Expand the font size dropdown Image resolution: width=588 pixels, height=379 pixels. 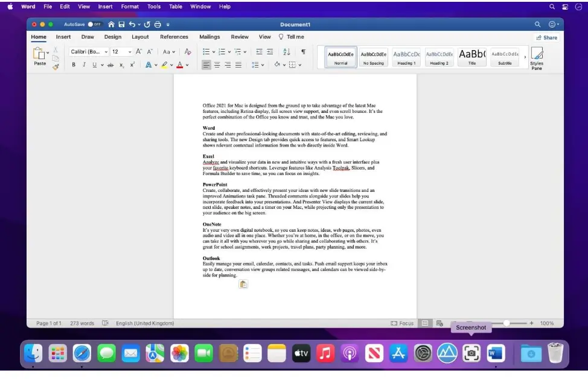click(129, 52)
